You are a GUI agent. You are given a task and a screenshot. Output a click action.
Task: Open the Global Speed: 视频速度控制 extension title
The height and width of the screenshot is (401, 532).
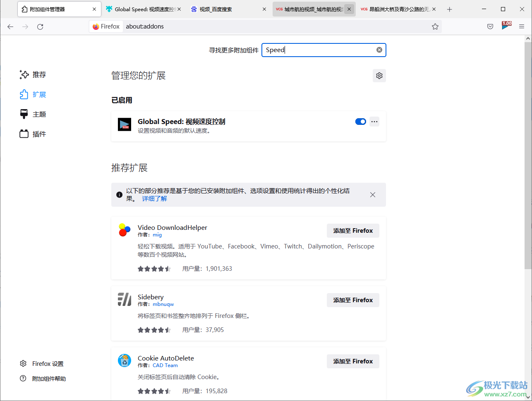[x=182, y=122]
